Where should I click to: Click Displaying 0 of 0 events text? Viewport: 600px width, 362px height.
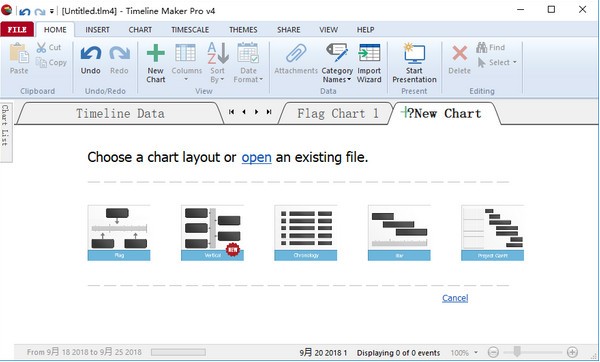(398, 352)
